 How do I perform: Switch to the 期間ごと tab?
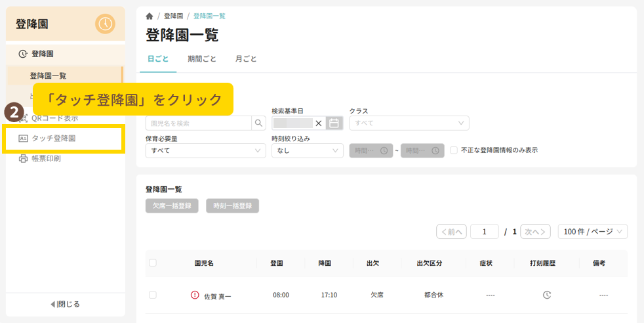coord(202,58)
